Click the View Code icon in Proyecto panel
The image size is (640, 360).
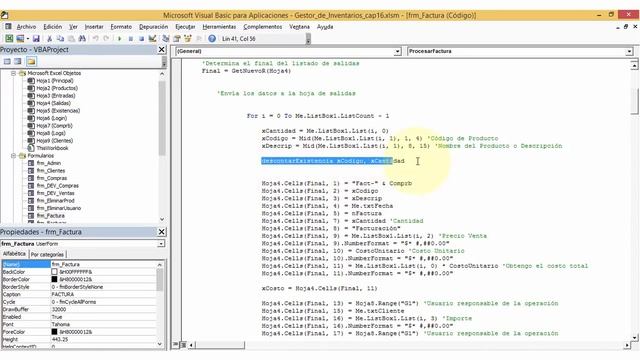point(7,61)
